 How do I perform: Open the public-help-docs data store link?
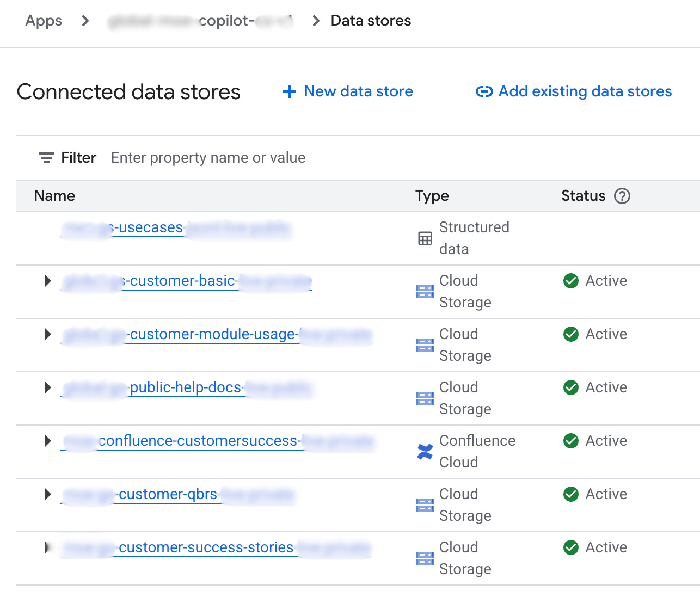click(185, 387)
